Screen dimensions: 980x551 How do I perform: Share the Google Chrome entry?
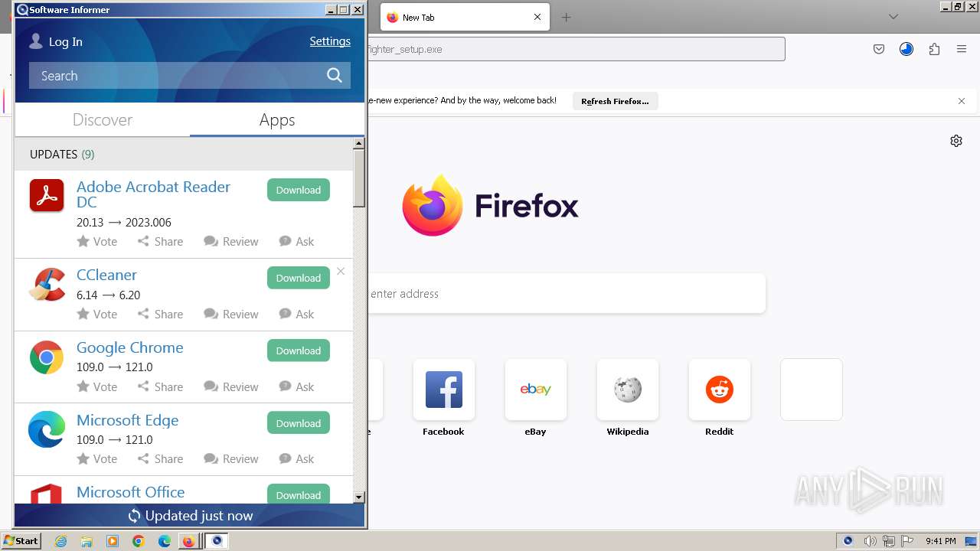point(160,386)
